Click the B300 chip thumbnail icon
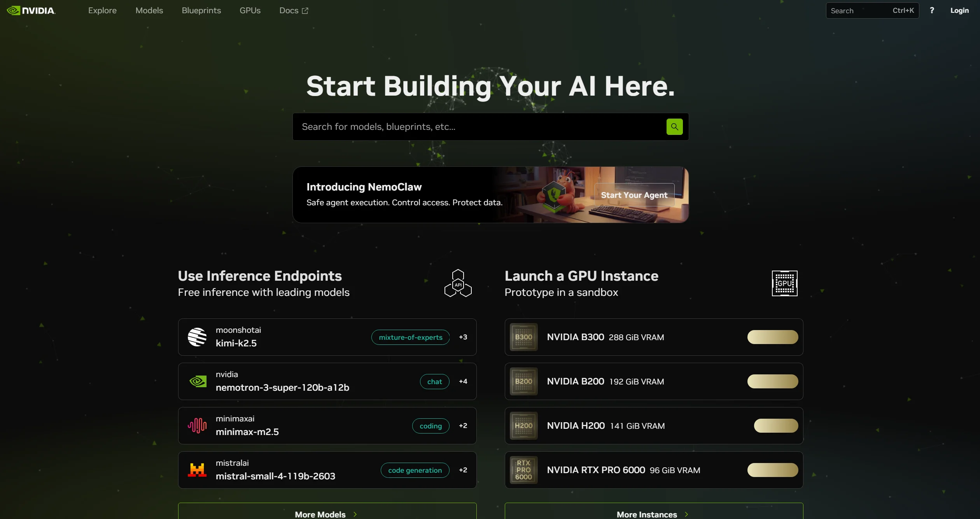 coord(523,337)
